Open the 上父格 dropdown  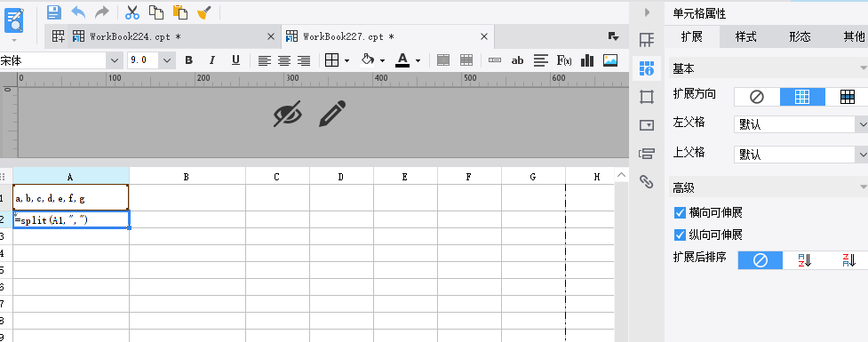(800, 155)
